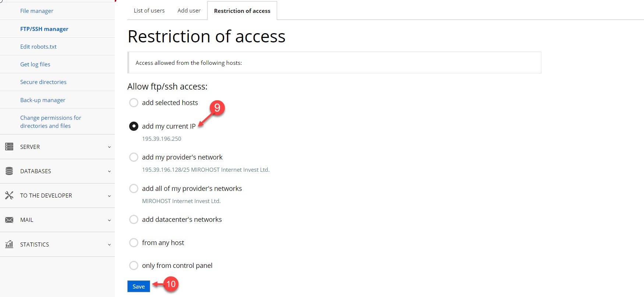Expand the MAIL section chevron

(109, 220)
